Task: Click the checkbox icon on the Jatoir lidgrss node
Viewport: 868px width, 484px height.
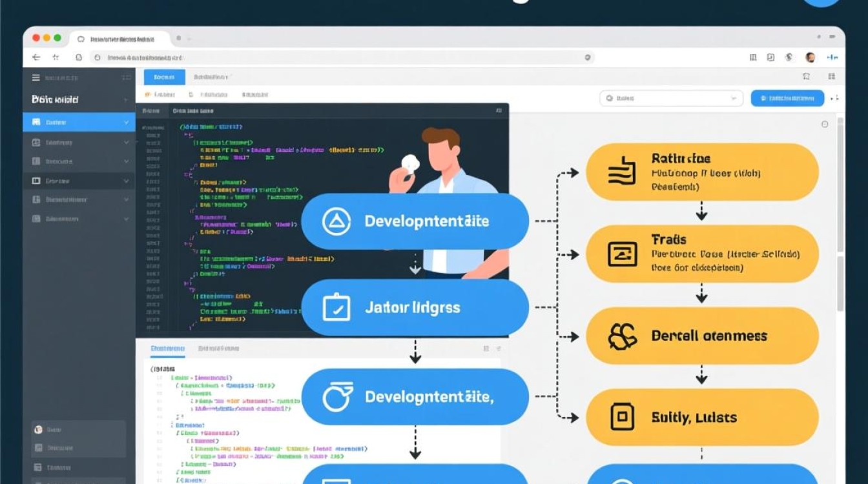Action: point(336,307)
